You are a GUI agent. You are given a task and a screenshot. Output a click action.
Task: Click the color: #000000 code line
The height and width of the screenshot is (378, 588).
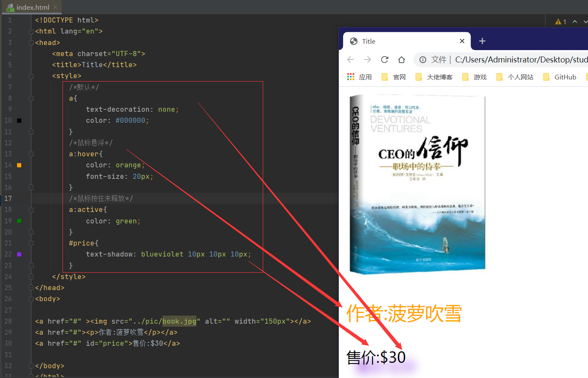(x=117, y=121)
